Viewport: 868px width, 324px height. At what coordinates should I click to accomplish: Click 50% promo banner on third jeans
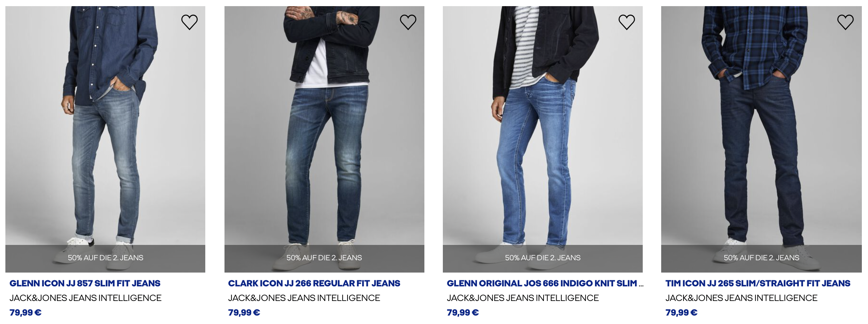point(543,258)
